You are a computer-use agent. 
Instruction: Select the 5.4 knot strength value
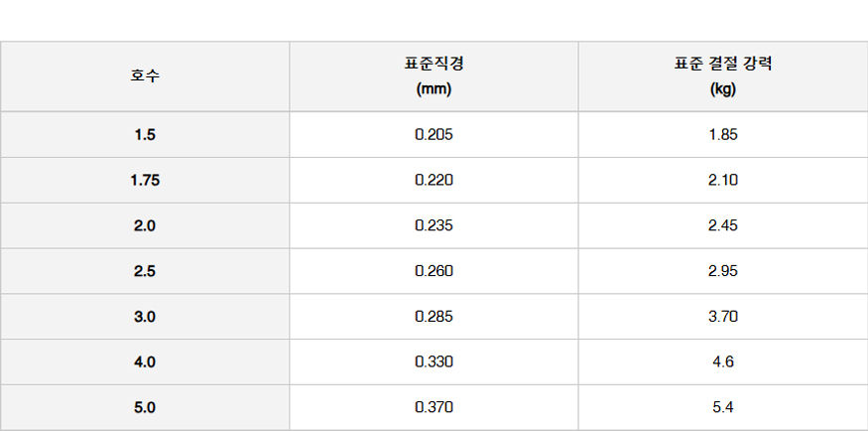coord(722,407)
